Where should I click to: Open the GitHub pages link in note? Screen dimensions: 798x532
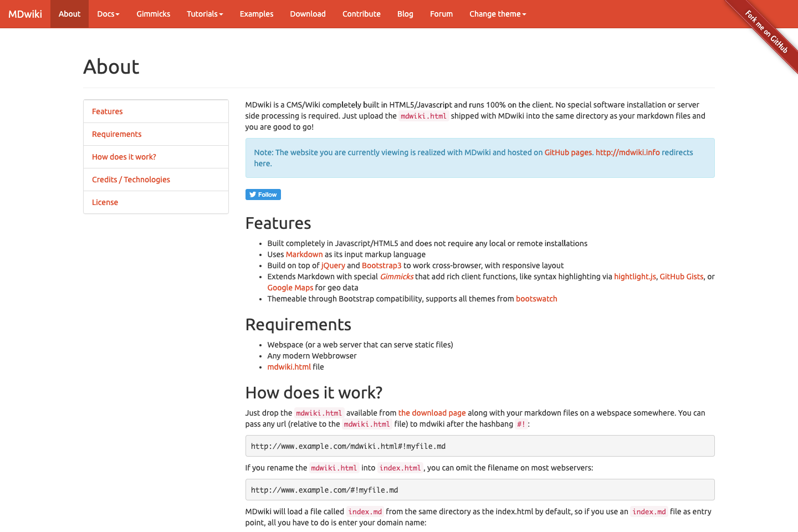pos(568,152)
